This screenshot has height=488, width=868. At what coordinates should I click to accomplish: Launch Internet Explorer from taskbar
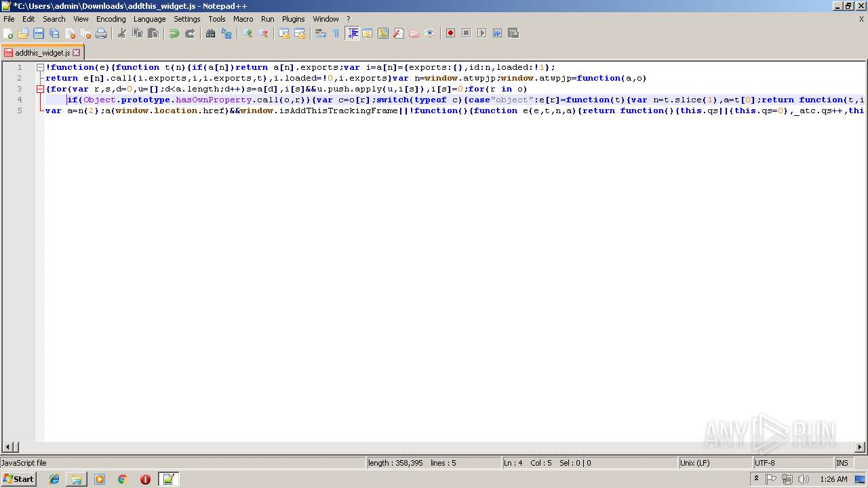coord(54,479)
